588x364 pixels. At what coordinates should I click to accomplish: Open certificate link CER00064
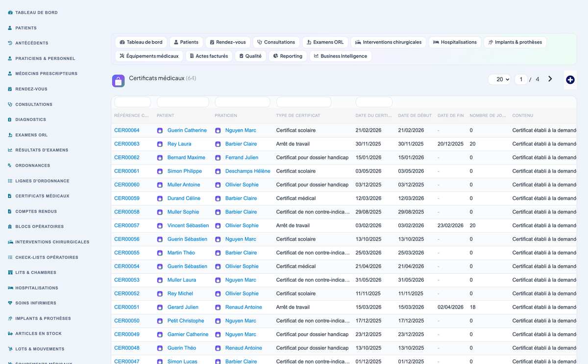[x=127, y=130]
